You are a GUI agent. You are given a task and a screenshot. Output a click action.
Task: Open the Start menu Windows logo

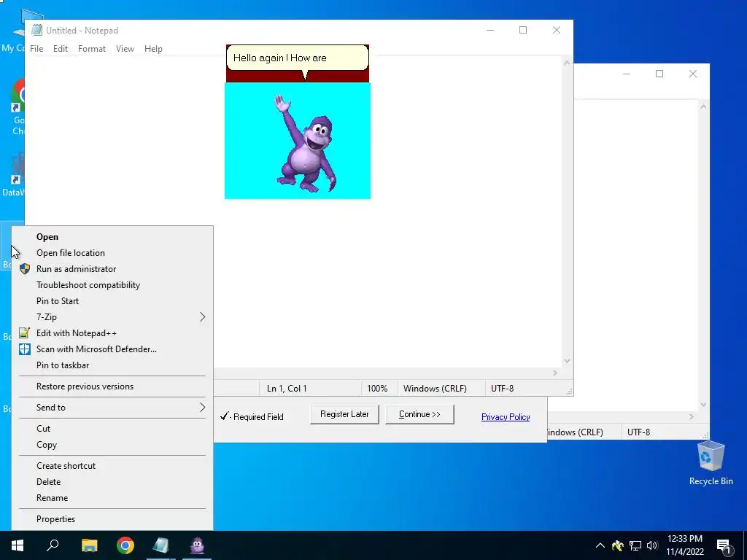[18, 545]
